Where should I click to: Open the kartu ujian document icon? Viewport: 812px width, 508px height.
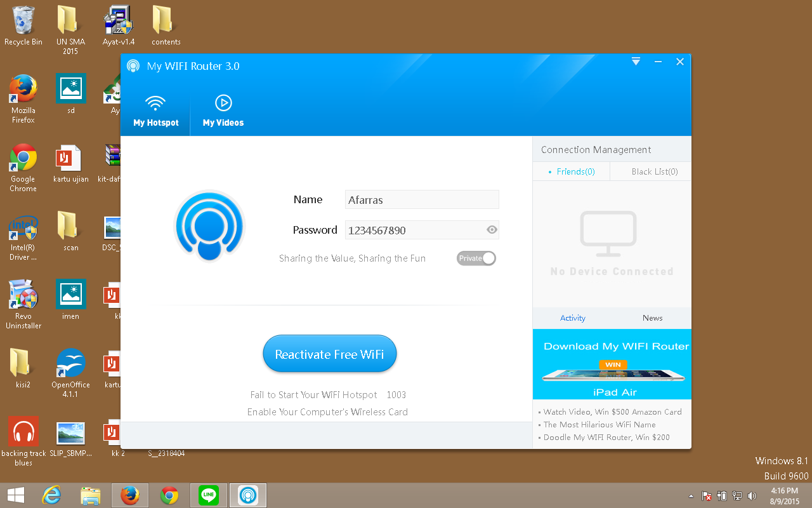pyautogui.click(x=70, y=164)
